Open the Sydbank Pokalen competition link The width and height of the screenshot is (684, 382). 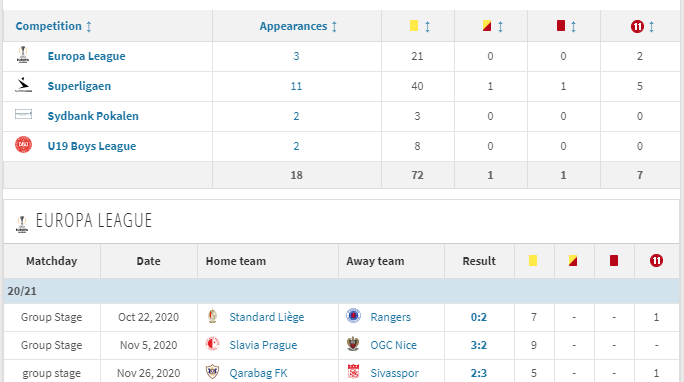coord(93,116)
